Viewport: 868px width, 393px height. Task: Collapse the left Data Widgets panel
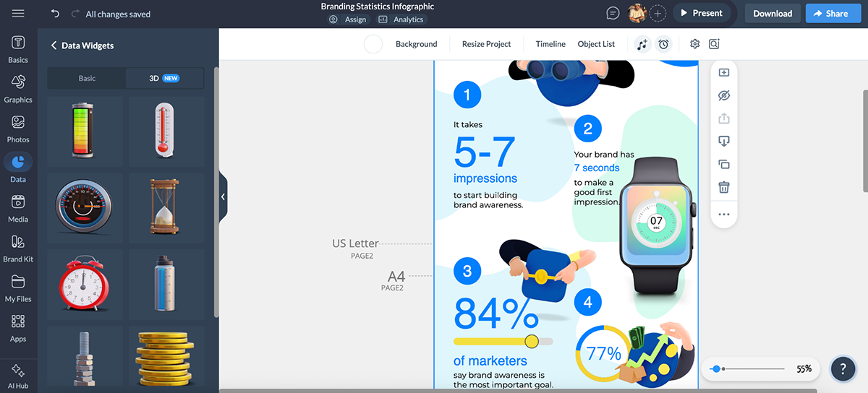(223, 196)
